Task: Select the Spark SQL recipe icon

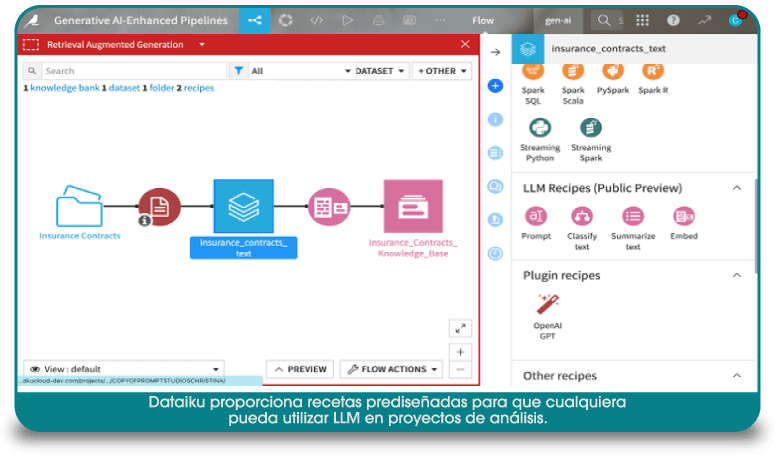Action: tap(533, 71)
